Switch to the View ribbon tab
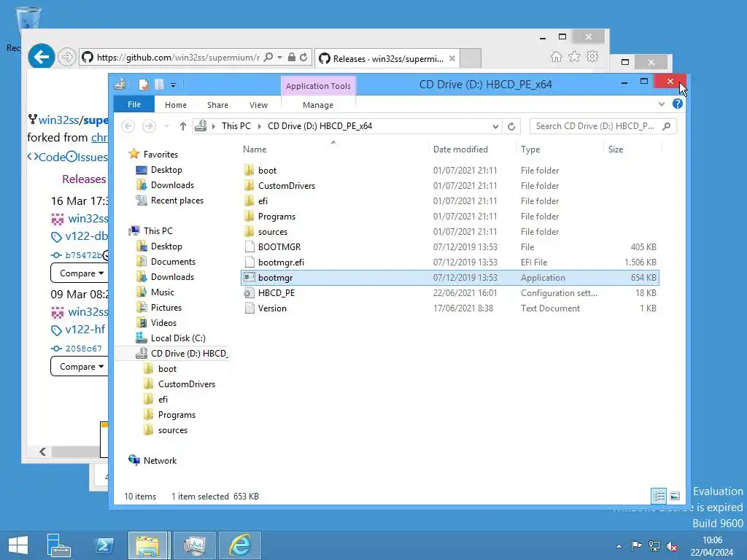Screen dimensions: 747x560 [258, 105]
